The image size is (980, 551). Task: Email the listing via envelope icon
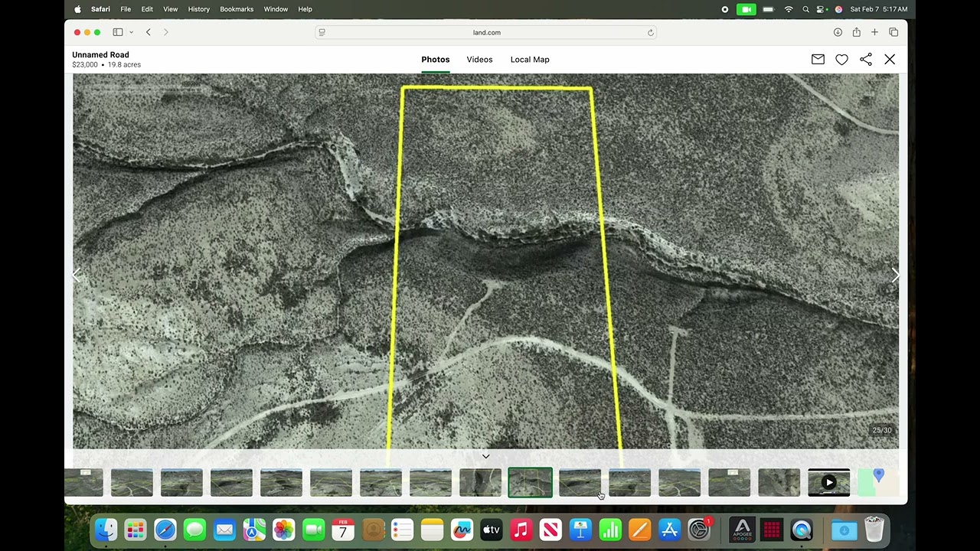pyautogui.click(x=818, y=60)
